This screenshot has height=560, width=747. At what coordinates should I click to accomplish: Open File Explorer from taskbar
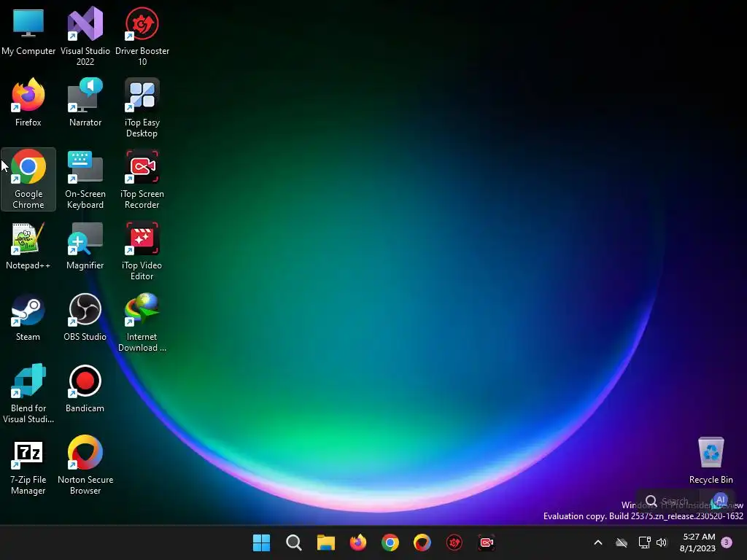pyautogui.click(x=326, y=542)
